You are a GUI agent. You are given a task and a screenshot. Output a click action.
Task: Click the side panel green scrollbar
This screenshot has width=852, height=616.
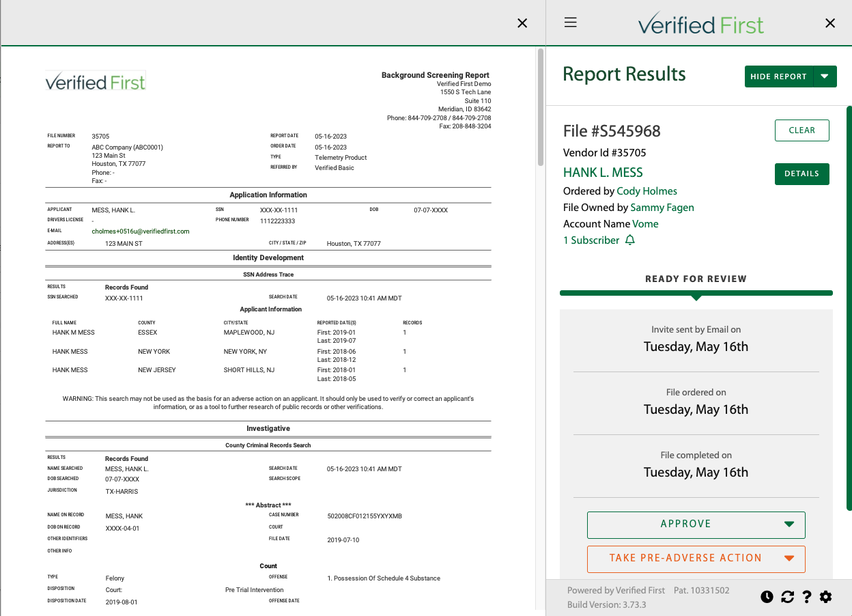pyautogui.click(x=849, y=307)
